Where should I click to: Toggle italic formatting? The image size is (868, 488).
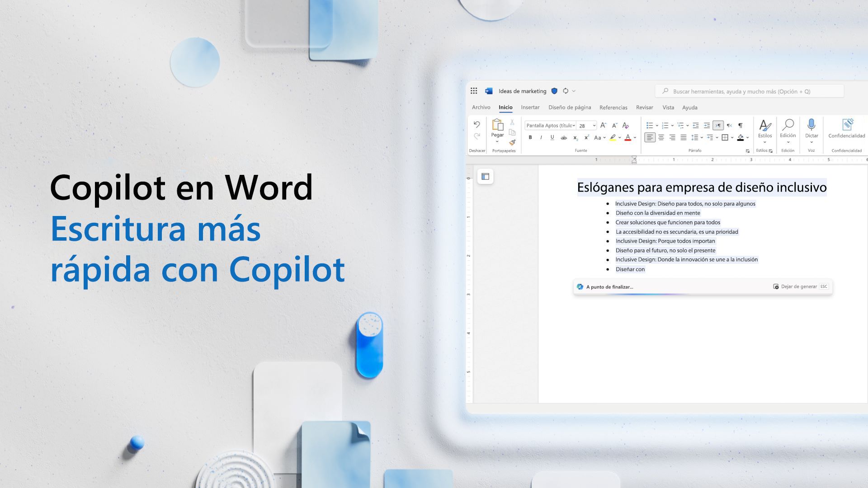tap(541, 137)
